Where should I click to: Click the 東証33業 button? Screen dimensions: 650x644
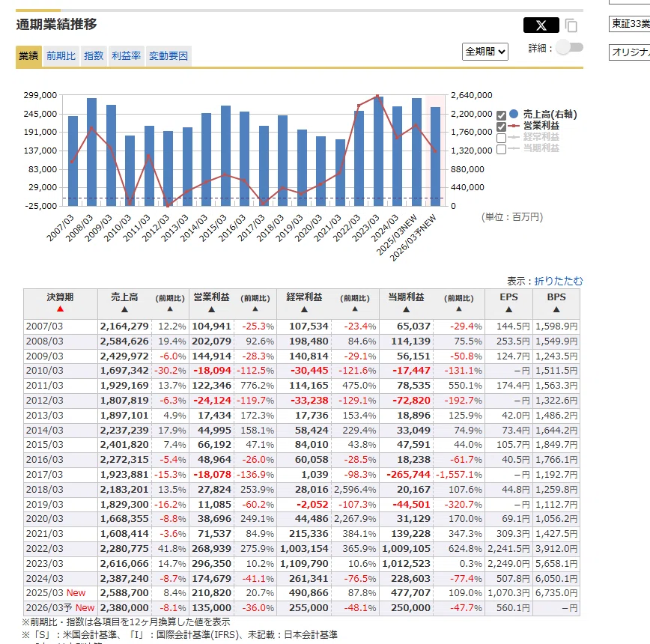coord(629,24)
